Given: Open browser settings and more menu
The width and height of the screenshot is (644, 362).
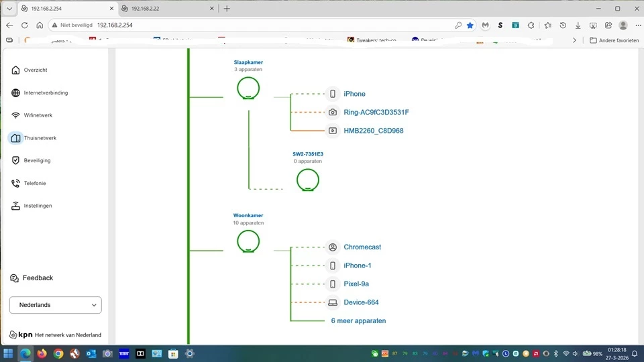Looking at the screenshot, I should (x=638, y=25).
